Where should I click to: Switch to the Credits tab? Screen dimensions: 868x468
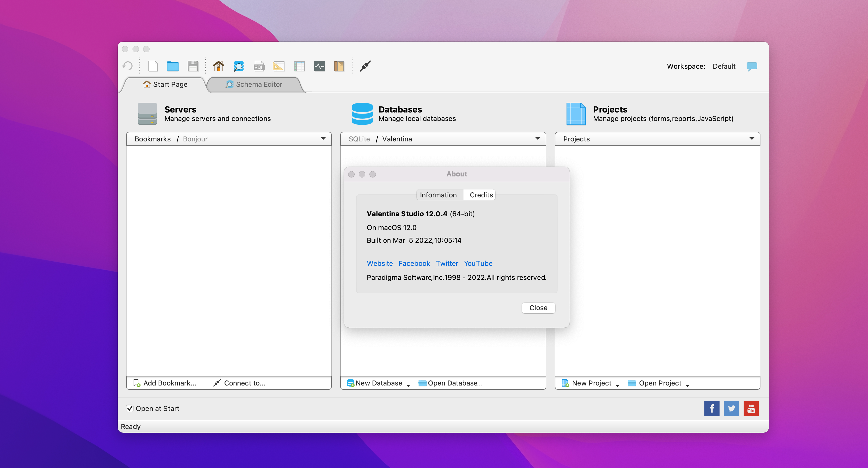(x=481, y=195)
